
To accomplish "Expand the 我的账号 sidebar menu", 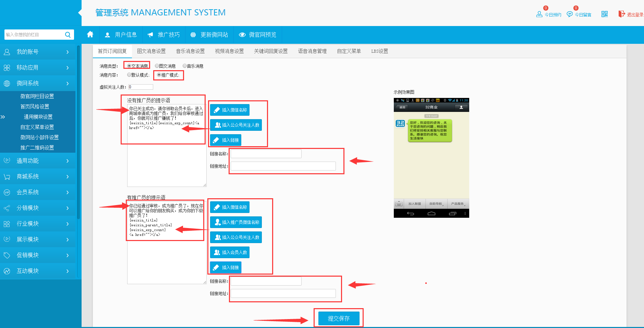I will pos(38,52).
